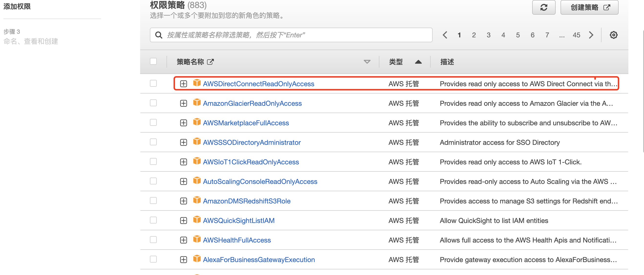Open AWSQuickSightListIAM policy link

[x=239, y=221]
